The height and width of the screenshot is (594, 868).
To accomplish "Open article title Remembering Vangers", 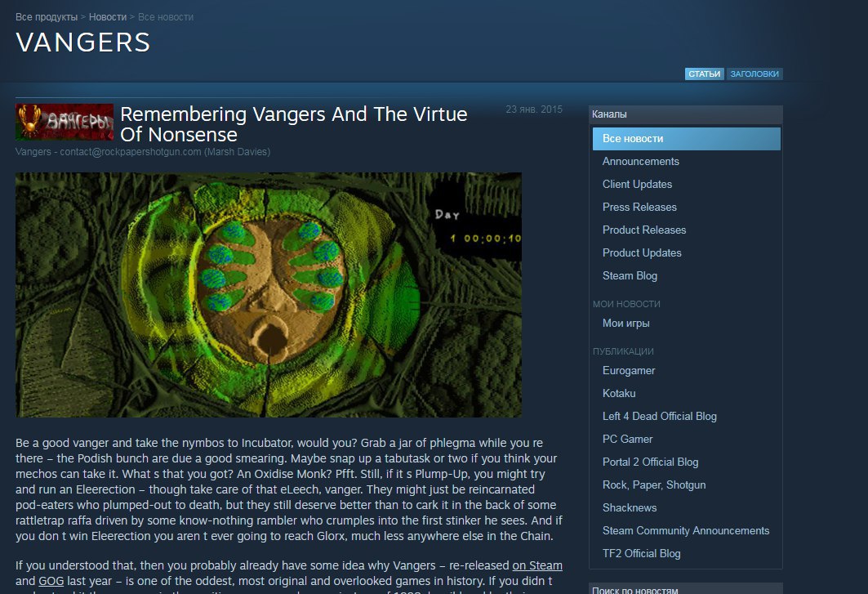I will point(293,124).
